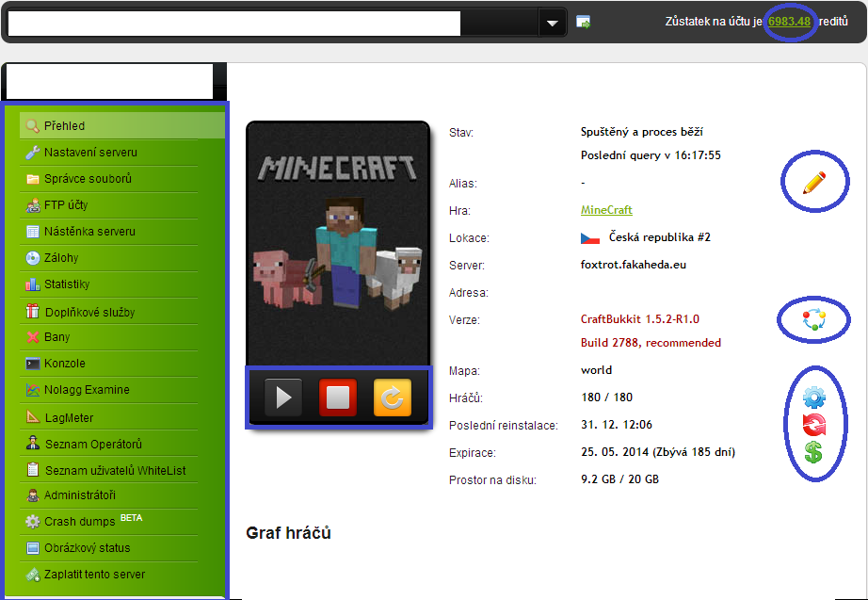
Task: Click the person icon beside Administrátoři
Action: [33, 495]
